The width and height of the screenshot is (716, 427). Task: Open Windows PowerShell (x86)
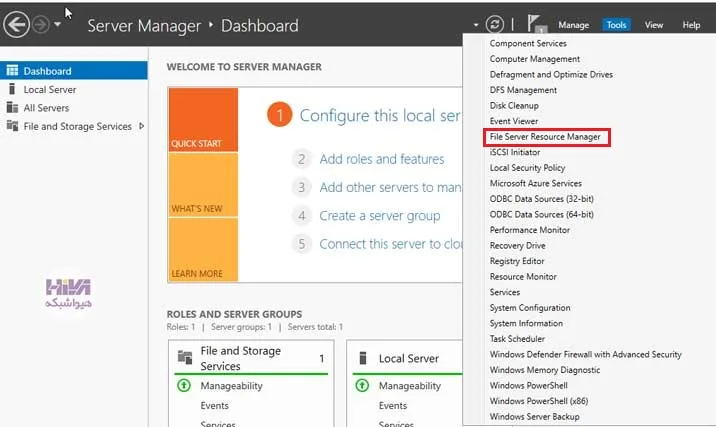pos(539,401)
